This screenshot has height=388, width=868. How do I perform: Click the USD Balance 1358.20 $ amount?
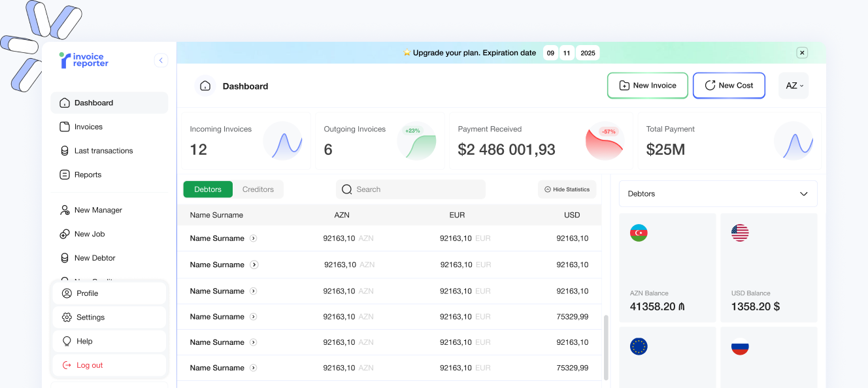756,306
